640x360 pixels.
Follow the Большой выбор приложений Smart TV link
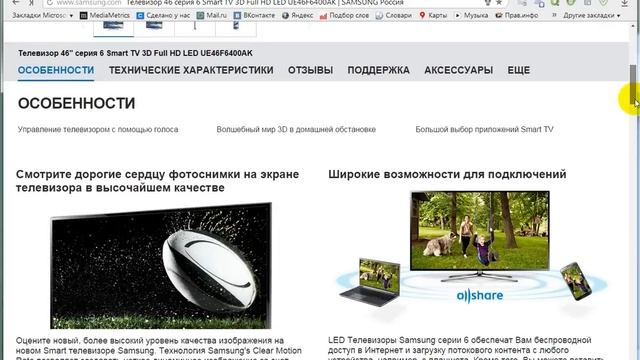(x=484, y=129)
